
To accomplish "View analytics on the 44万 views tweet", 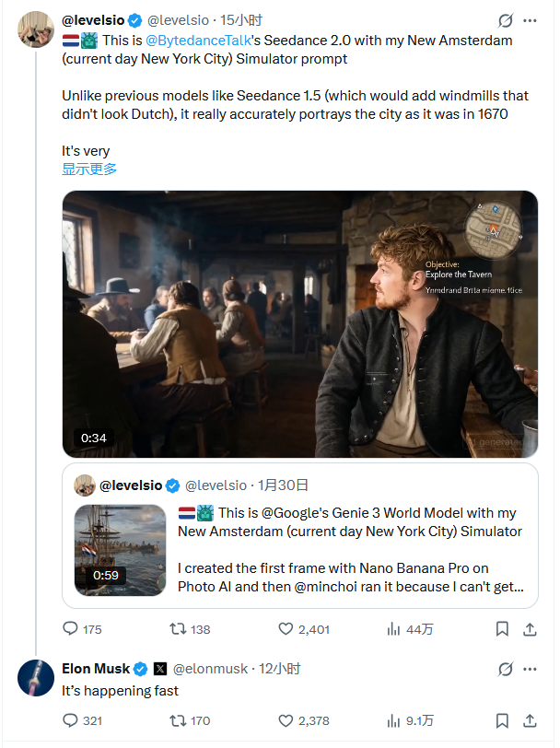I will click(x=394, y=629).
